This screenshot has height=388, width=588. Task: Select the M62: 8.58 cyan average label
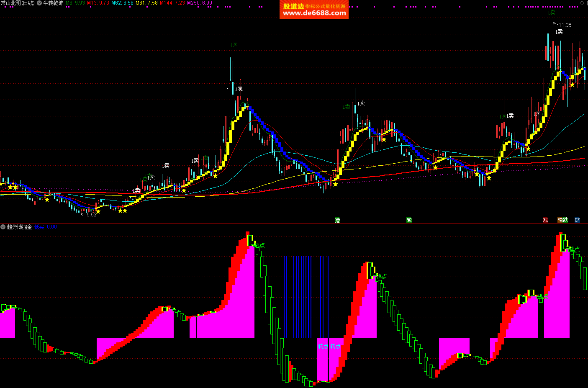(122, 3)
